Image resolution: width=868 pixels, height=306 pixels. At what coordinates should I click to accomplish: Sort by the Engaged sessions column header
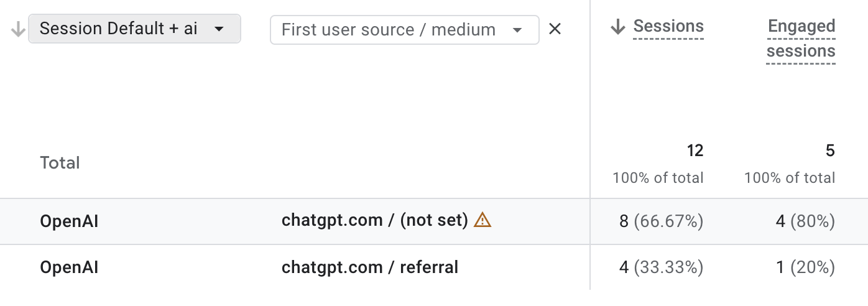coord(801,39)
